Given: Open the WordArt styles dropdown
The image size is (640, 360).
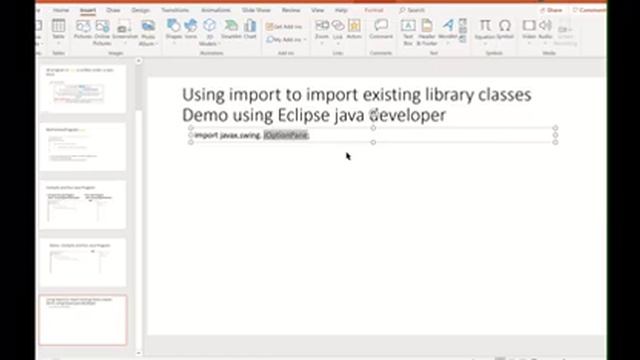Looking at the screenshot, I should 447,43.
